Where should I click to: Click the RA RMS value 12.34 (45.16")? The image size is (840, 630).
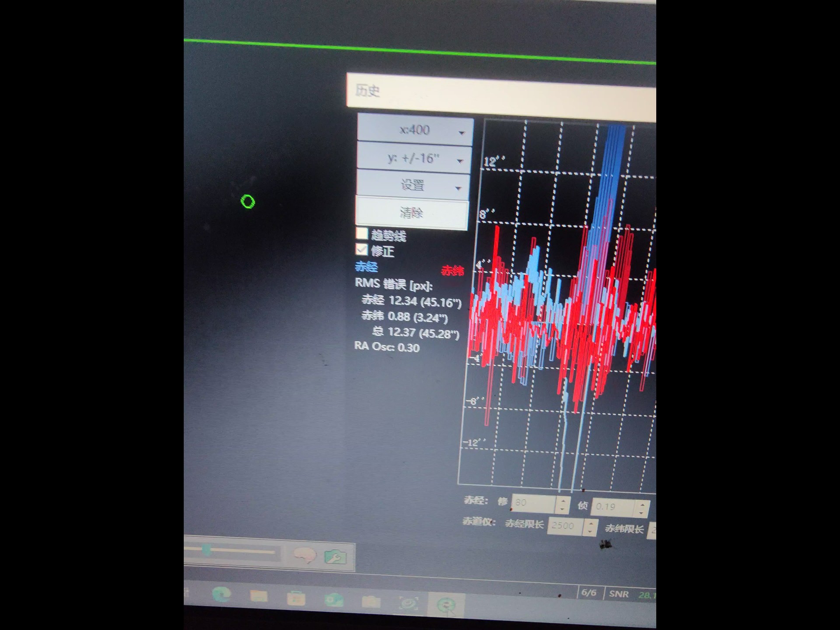coord(425,301)
